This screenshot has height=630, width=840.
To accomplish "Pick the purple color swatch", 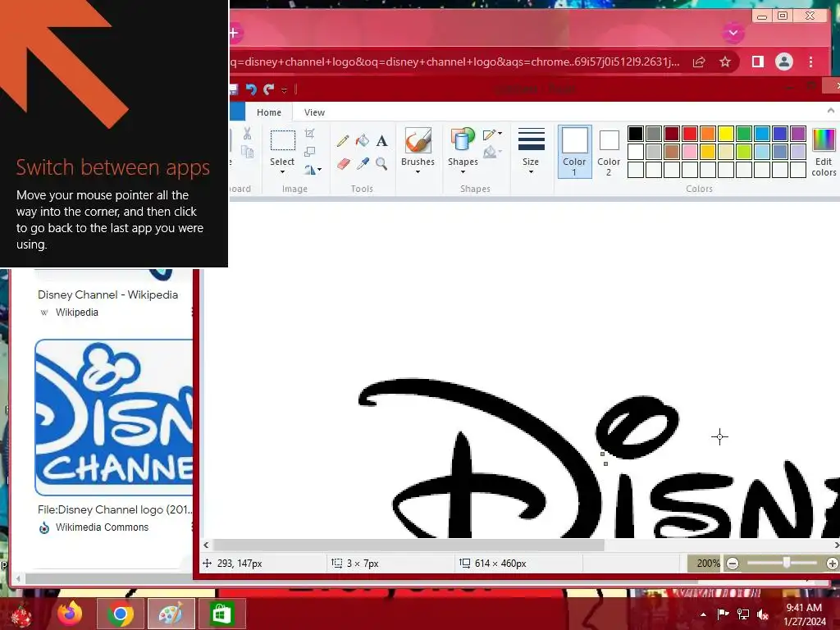I will (x=797, y=134).
